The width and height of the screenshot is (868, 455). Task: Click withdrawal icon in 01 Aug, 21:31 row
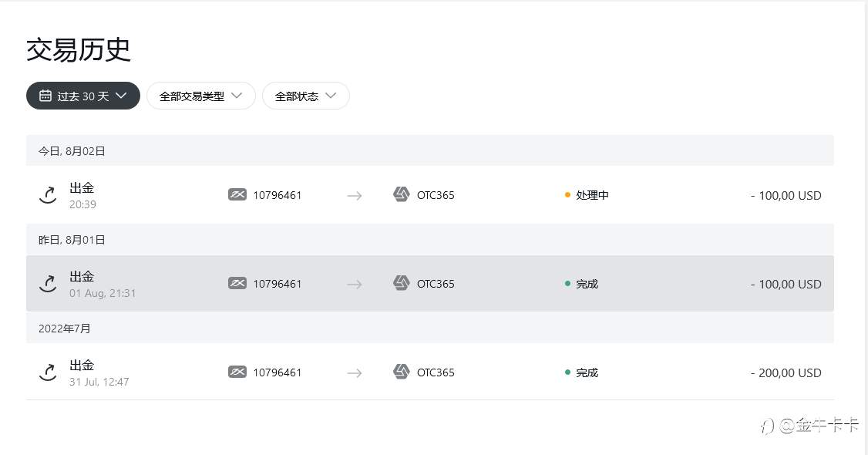click(x=48, y=283)
